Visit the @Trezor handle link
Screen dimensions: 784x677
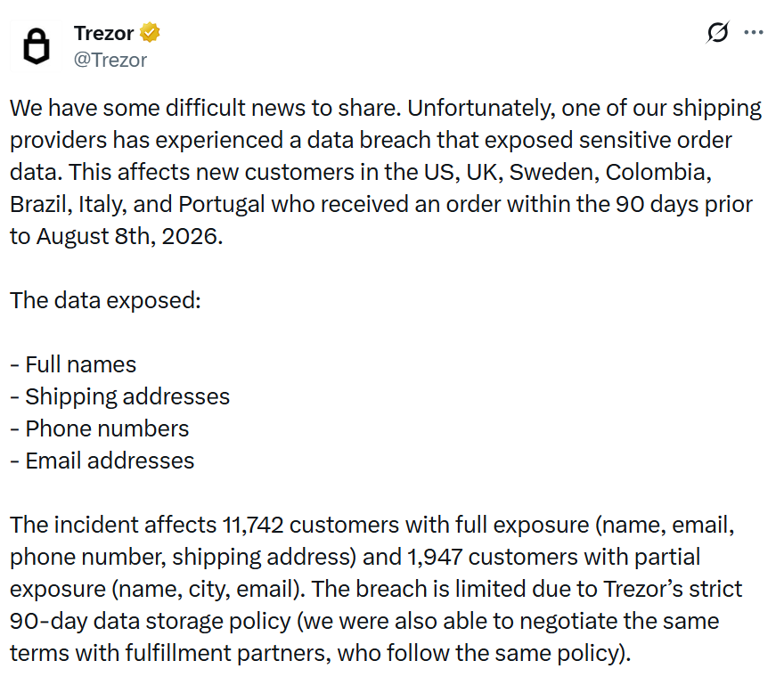(110, 60)
